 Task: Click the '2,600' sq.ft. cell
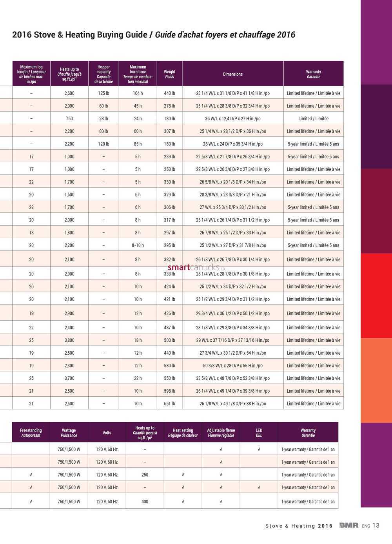(69, 93)
